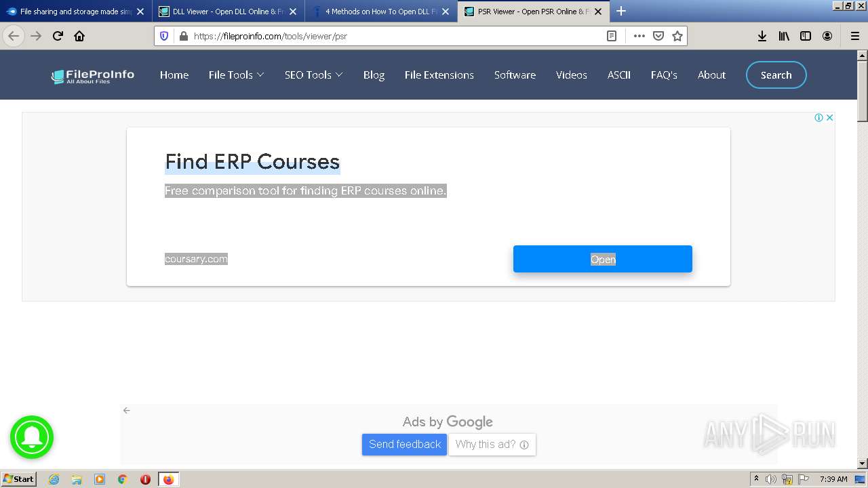Launch Internet Explorer from taskbar
Viewport: 868px width, 488px height.
54,479
